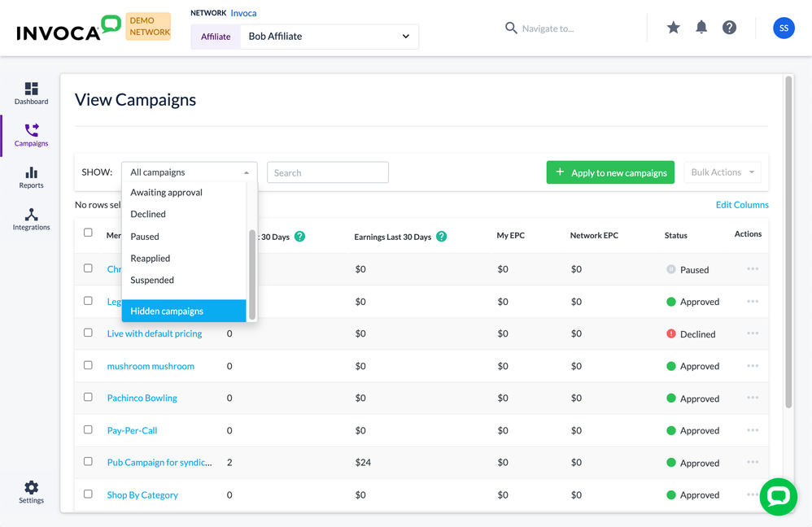This screenshot has height=527, width=812.
Task: Open actions ellipsis for Pachinco Bowling row
Action: pos(753,398)
